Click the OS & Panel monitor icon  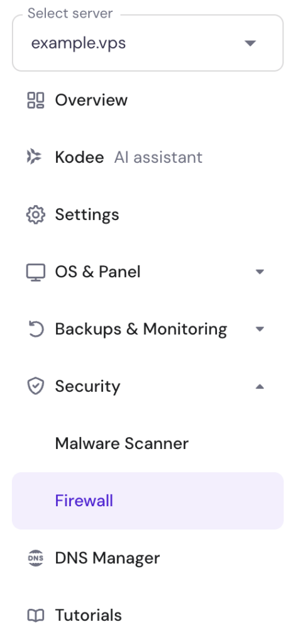click(36, 272)
